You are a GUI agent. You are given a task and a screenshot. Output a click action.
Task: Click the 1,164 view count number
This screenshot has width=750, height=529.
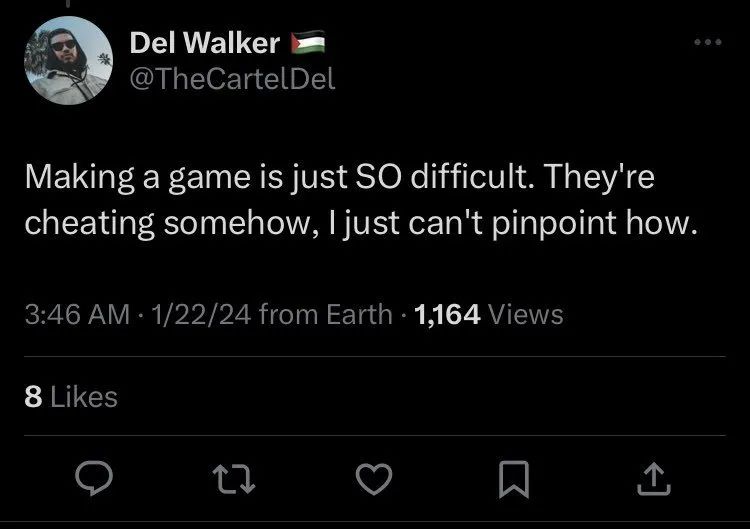point(449,315)
